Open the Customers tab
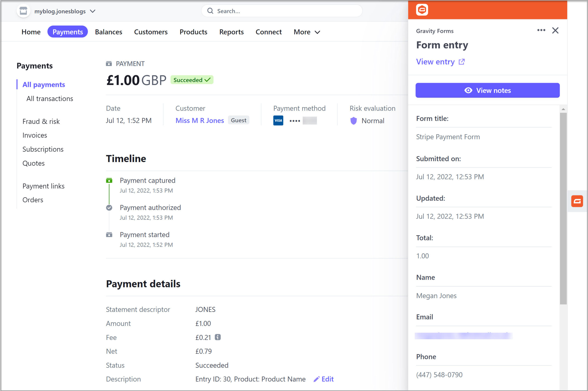The height and width of the screenshot is (391, 588). 151,32
